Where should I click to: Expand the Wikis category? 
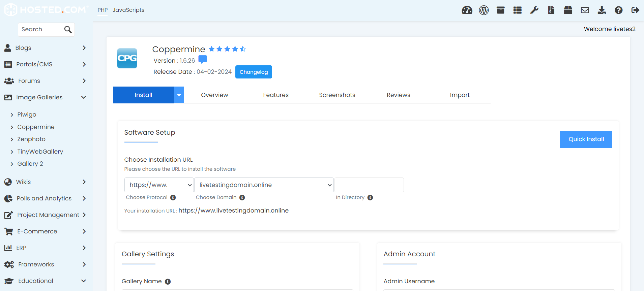tap(84, 182)
